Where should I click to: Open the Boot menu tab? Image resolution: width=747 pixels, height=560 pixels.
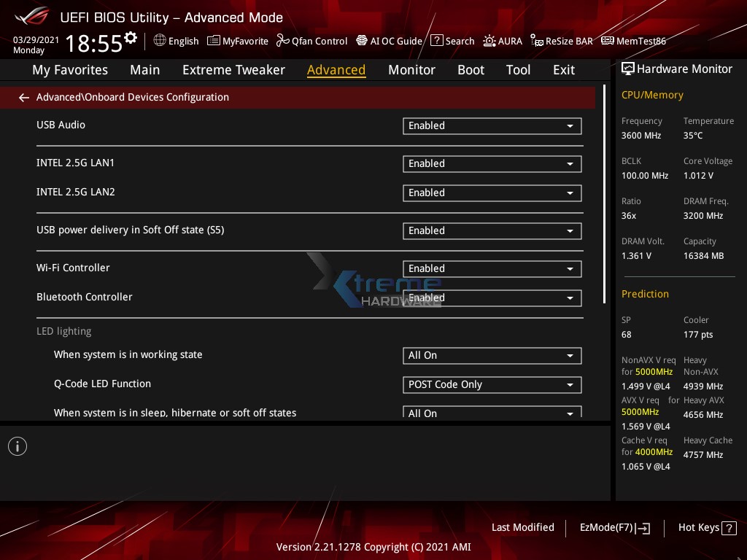471,69
